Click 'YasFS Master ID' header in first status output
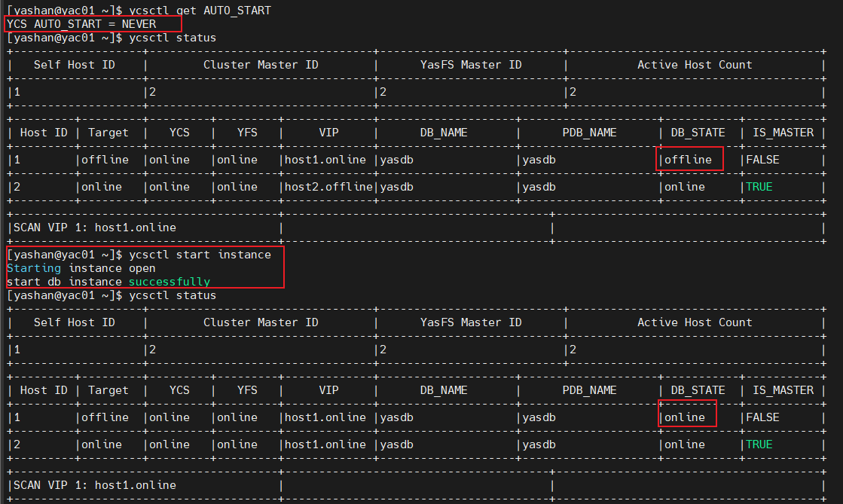The image size is (843, 504). pos(471,65)
